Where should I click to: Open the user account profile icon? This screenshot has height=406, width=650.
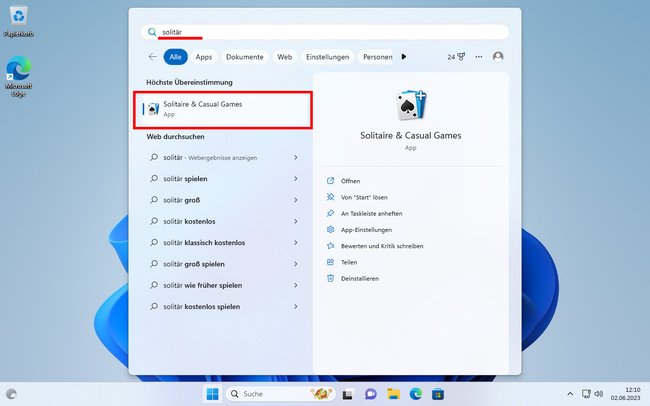coord(498,57)
